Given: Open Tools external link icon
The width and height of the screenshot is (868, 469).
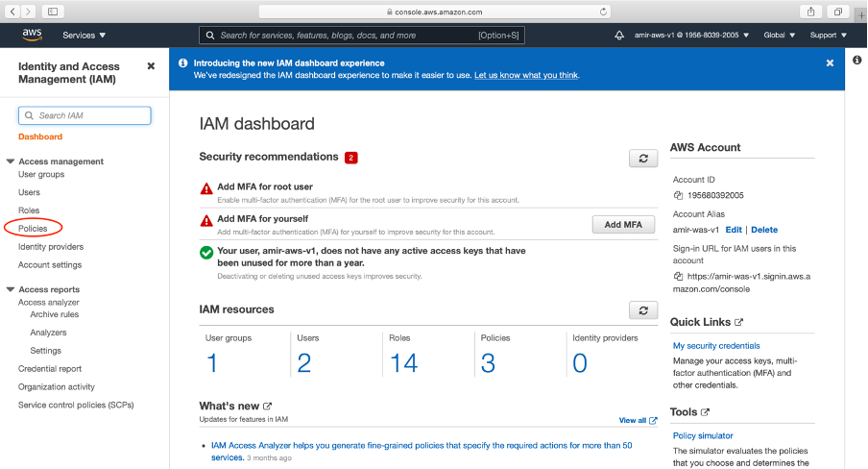Looking at the screenshot, I should [705, 412].
